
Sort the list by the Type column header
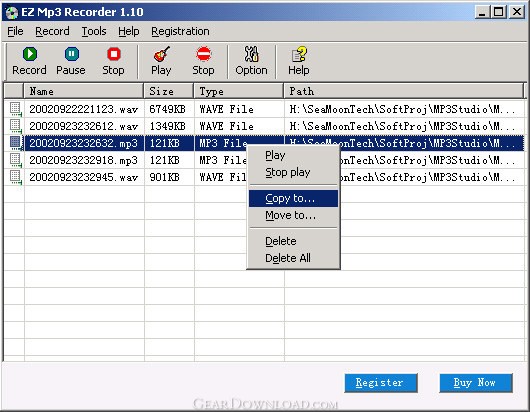coord(239,91)
